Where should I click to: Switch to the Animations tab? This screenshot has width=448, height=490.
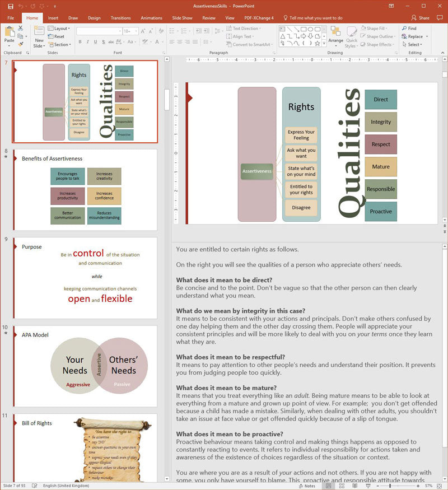point(151,18)
